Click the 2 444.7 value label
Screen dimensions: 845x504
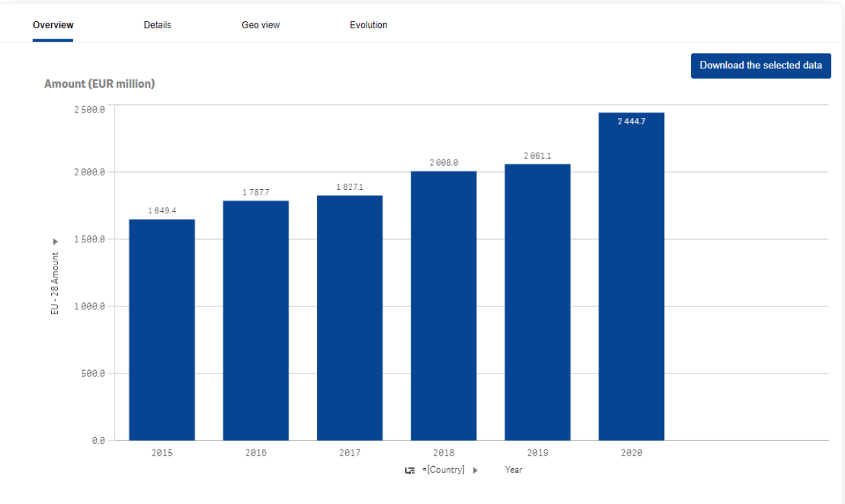tap(631, 122)
